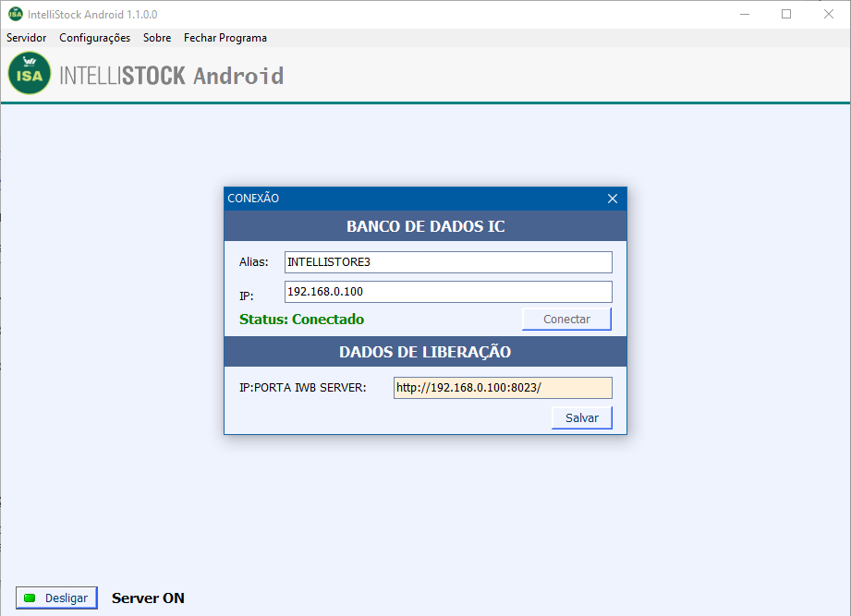This screenshot has width=851, height=616.
Task: Click the DADOS DE LIBERAÇÃO section header
Action: click(425, 352)
